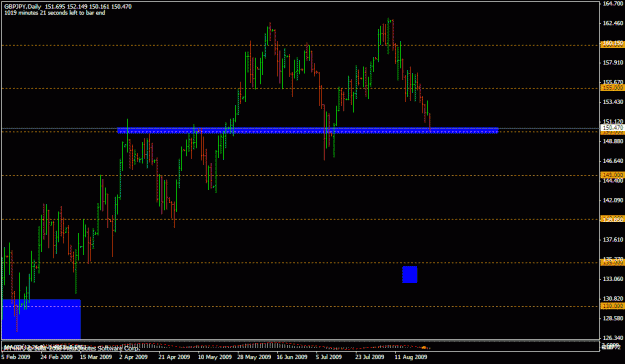Click the white 150.470 current price label

pos(612,128)
